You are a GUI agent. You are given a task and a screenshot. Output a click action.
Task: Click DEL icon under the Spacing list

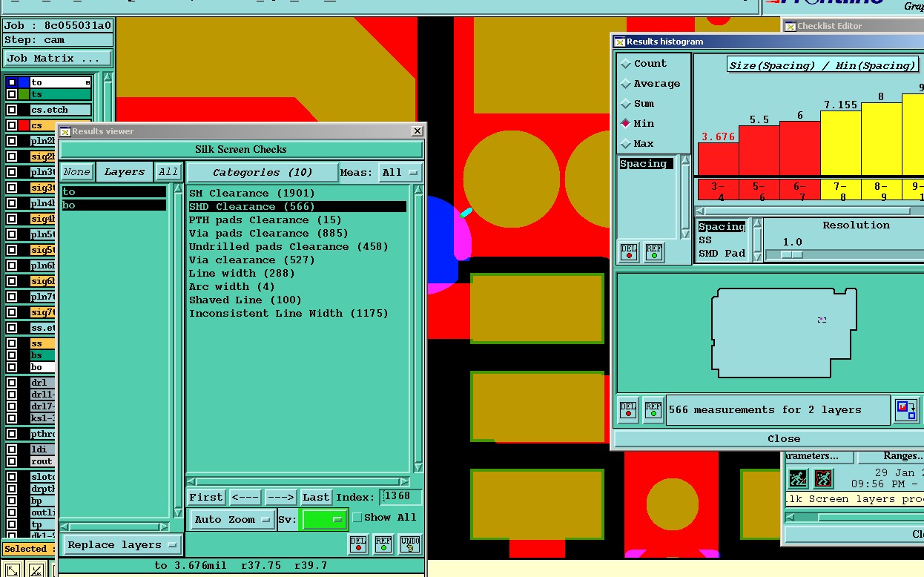click(x=629, y=252)
